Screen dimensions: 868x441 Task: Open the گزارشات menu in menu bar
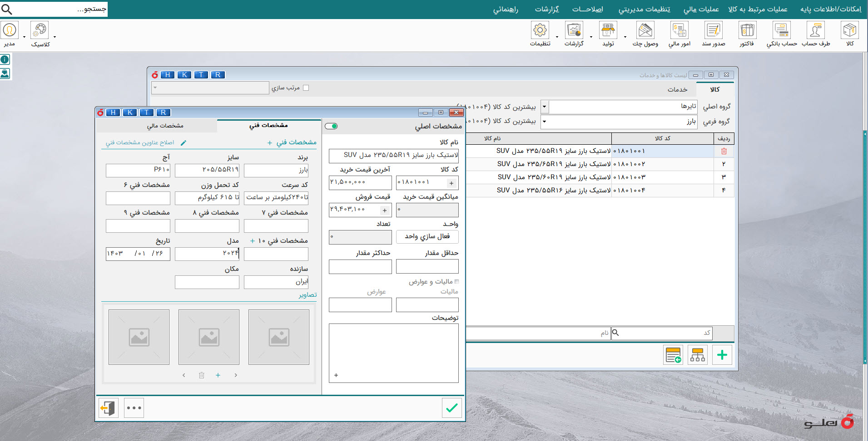(546, 9)
